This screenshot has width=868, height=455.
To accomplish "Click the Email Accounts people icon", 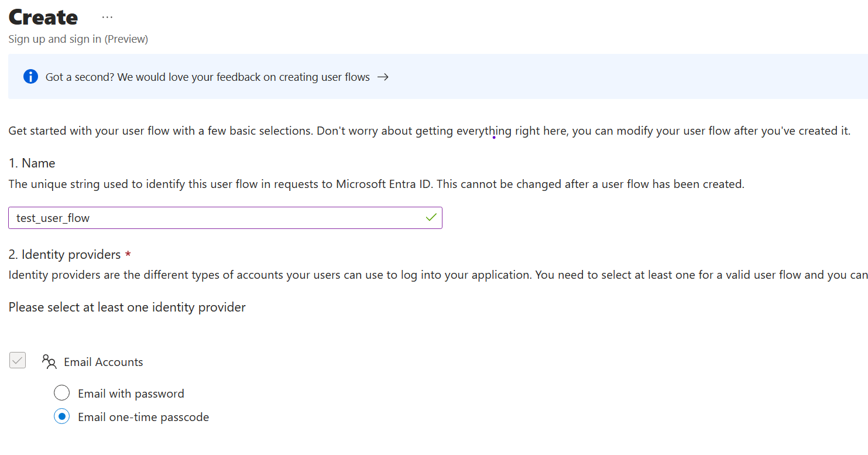I will [49, 362].
